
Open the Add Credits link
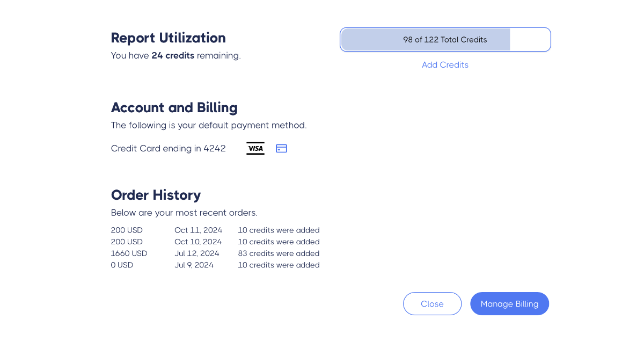(445, 65)
